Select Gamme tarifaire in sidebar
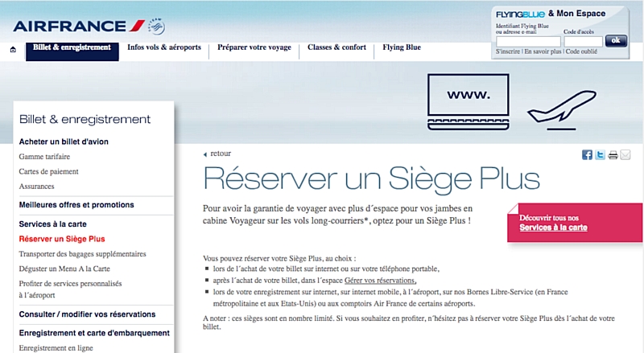 click(x=44, y=156)
